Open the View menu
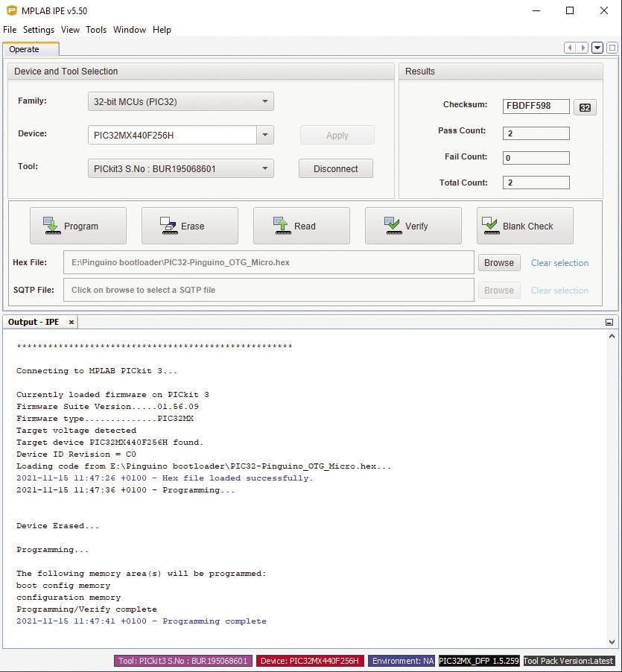Viewport: 622px width, 672px height. coord(70,30)
